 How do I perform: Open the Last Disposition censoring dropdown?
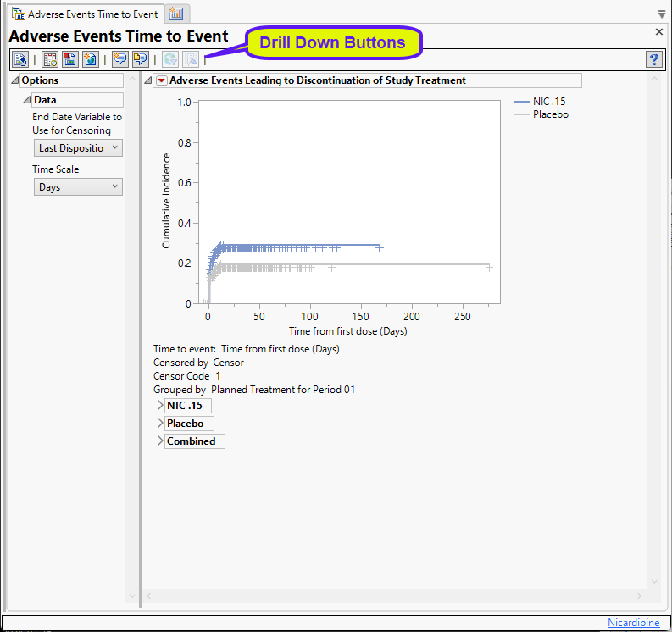tap(78, 147)
